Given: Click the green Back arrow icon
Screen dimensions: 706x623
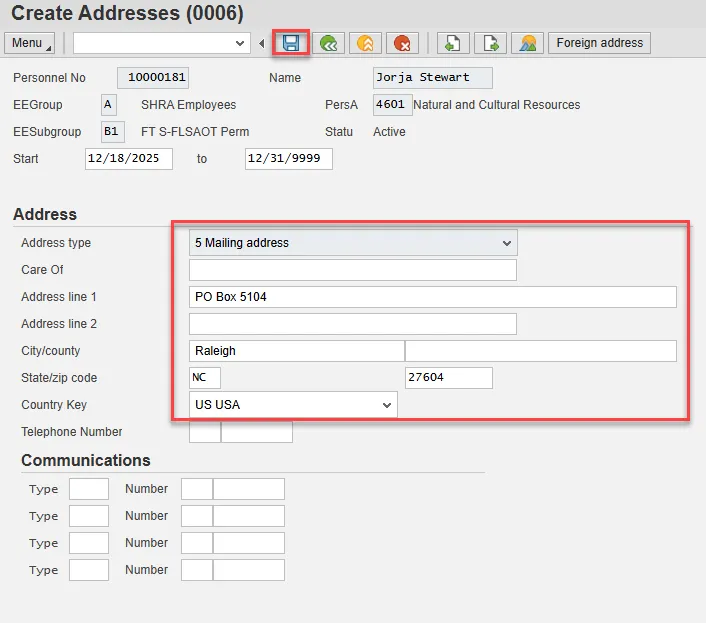Looking at the screenshot, I should 327,43.
